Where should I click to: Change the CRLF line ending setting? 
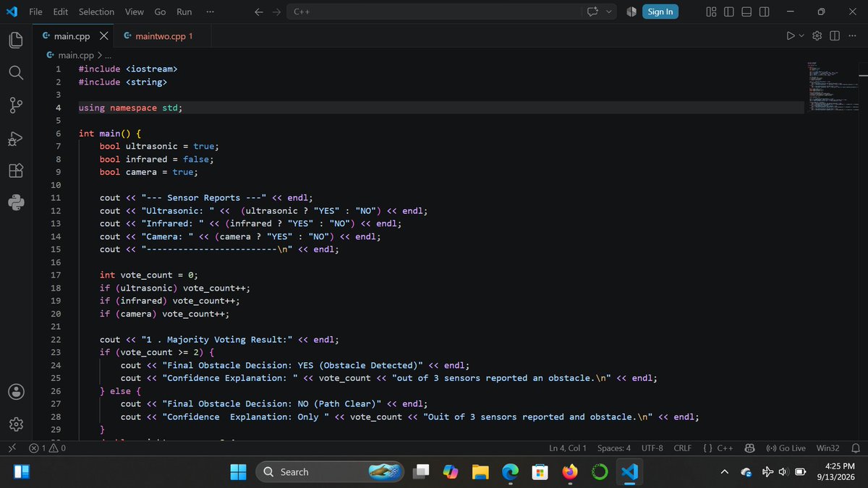pyautogui.click(x=683, y=448)
